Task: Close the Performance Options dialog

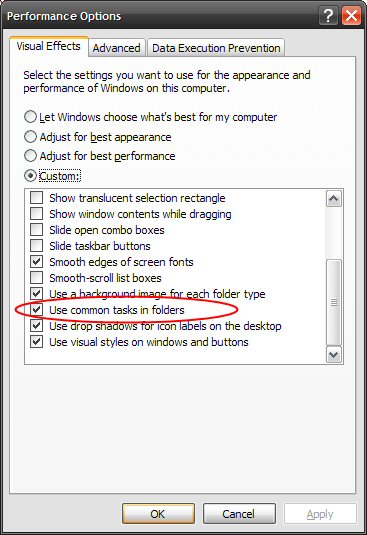Action: point(351,16)
